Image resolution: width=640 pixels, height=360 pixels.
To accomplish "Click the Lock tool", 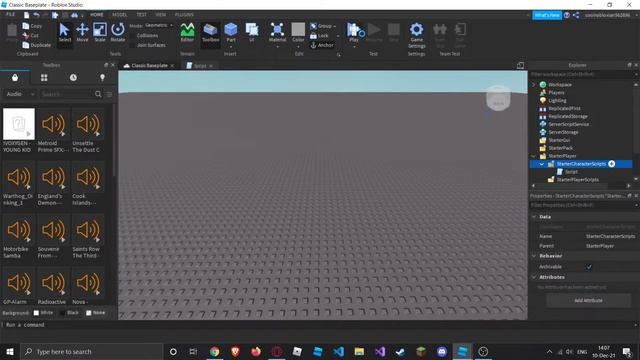I will [x=319, y=36].
